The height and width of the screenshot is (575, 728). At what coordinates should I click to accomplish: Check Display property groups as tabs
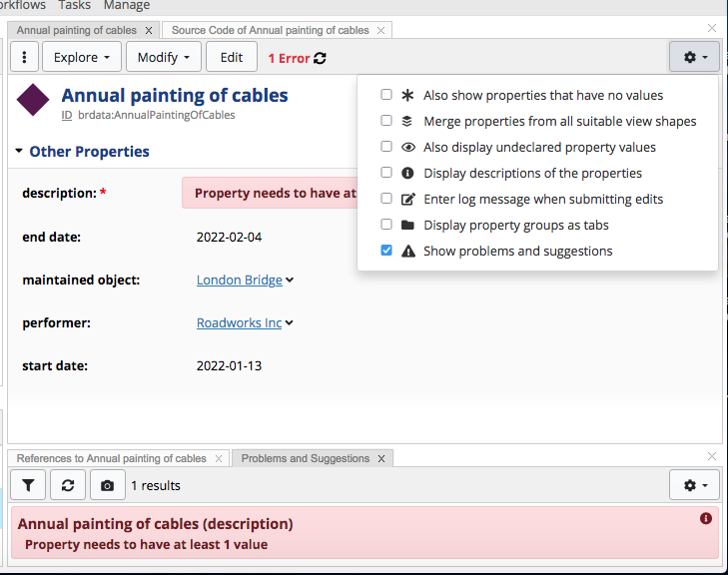(x=386, y=226)
